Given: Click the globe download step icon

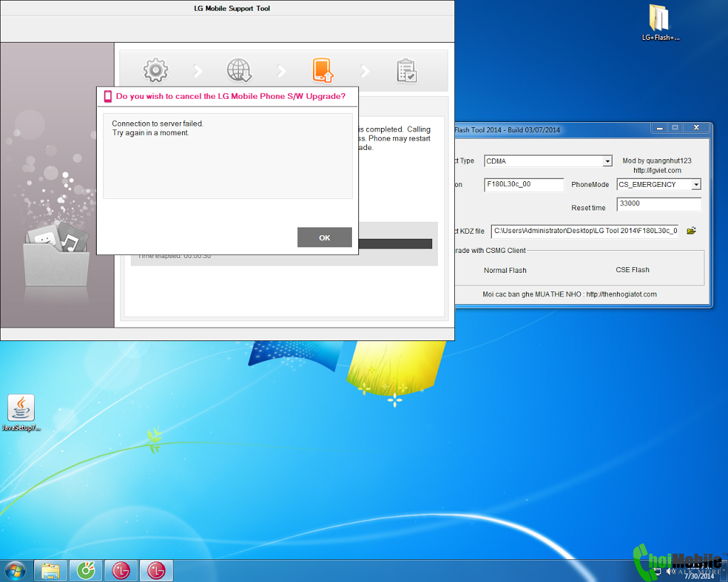Looking at the screenshot, I should tap(239, 70).
